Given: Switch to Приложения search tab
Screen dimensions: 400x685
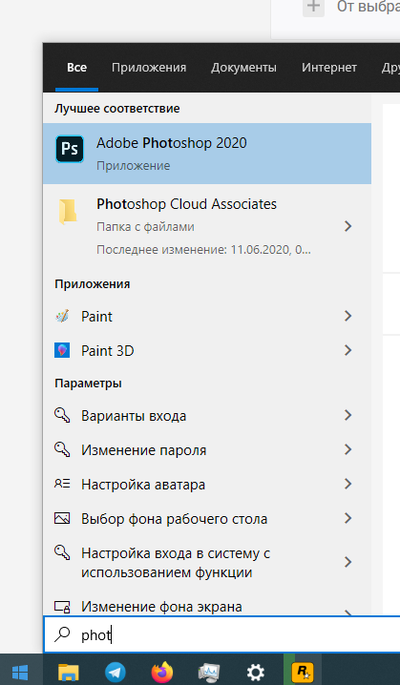Looking at the screenshot, I should click(x=149, y=68).
